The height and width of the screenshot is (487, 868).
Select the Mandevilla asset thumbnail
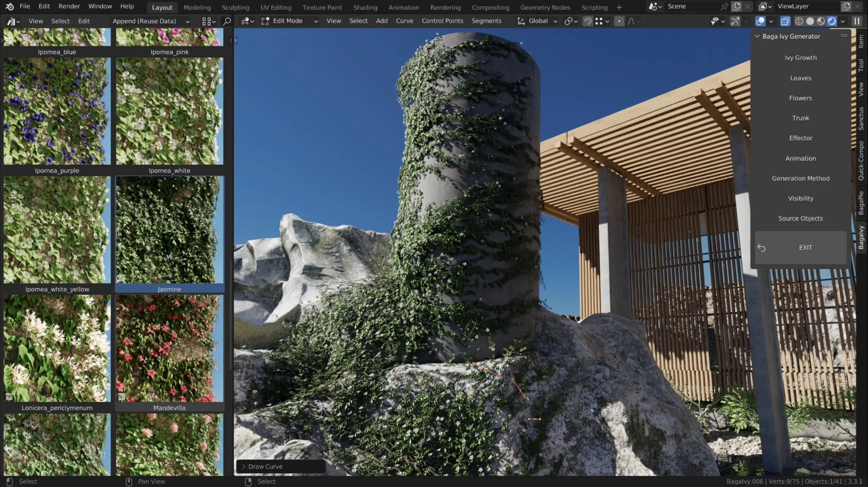[169, 348]
